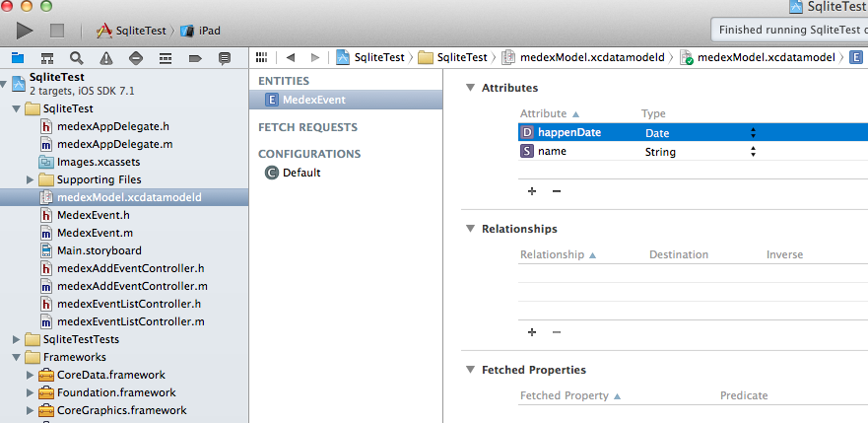868x423 pixels.
Task: Open the Find navigator
Action: coord(77,57)
